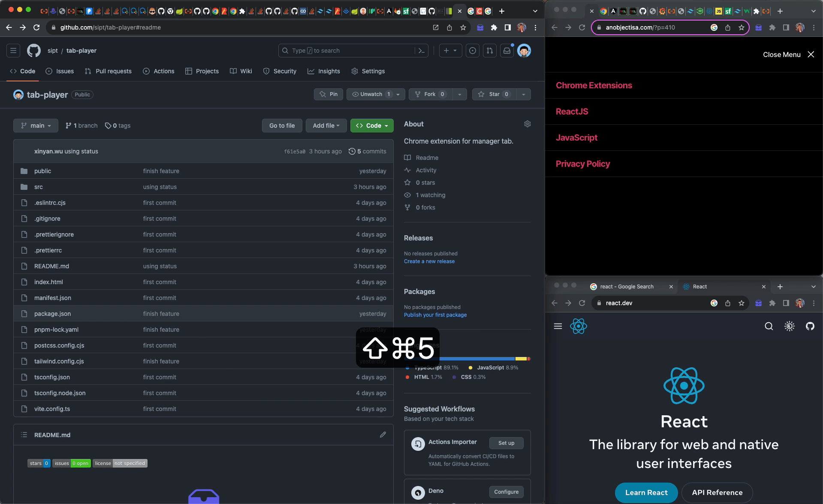
Task: Open react.dev hamburger menu
Action: [558, 326]
